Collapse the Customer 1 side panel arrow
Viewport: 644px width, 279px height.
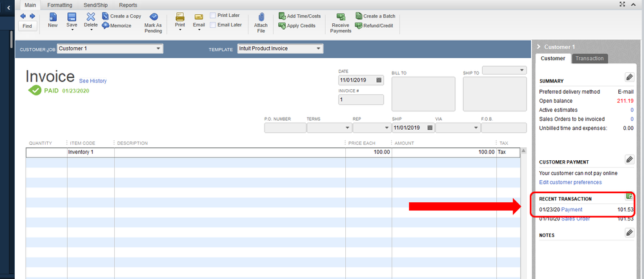pos(538,47)
